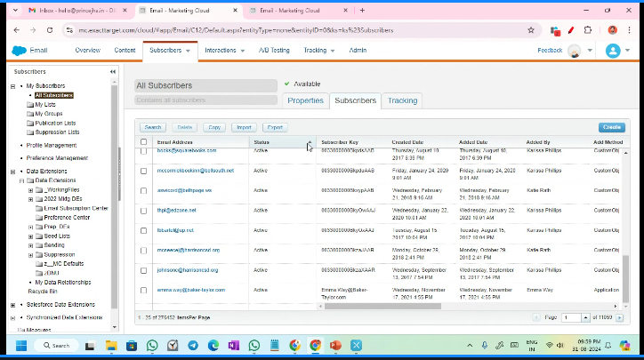Open the Overview menu item
The width and height of the screenshot is (644, 360).
(x=87, y=50)
